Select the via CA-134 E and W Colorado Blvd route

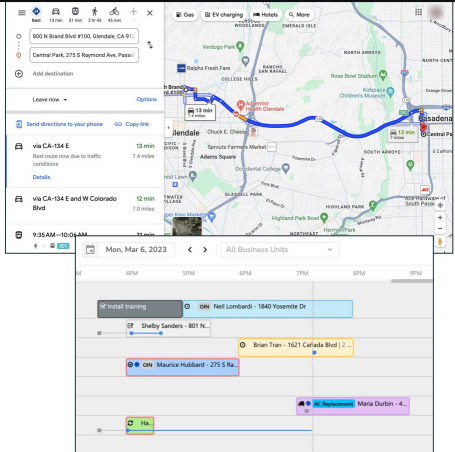(85, 205)
